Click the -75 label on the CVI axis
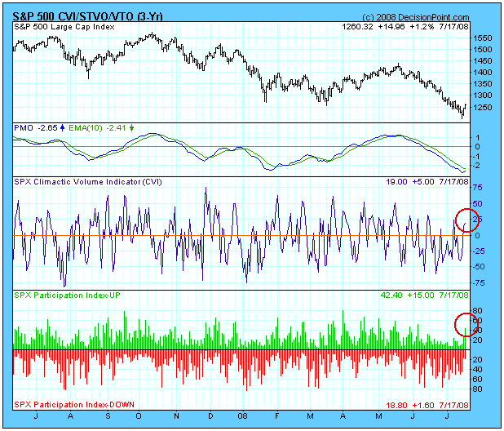Image resolution: width=504 pixels, height=431 pixels. pos(478,283)
